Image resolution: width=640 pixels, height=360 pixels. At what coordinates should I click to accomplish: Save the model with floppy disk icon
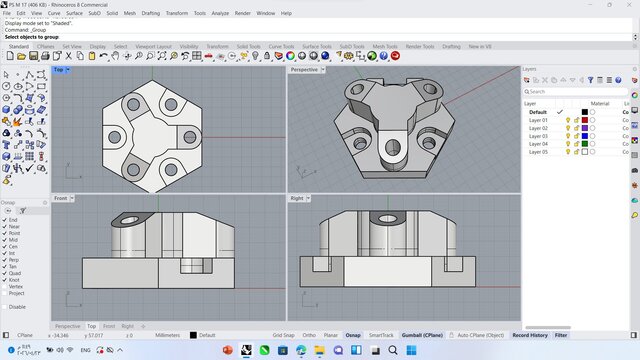(33, 56)
